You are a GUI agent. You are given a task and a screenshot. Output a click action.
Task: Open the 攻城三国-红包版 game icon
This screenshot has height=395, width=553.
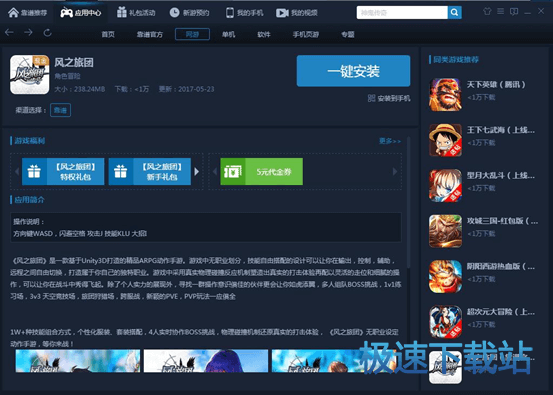445,231
